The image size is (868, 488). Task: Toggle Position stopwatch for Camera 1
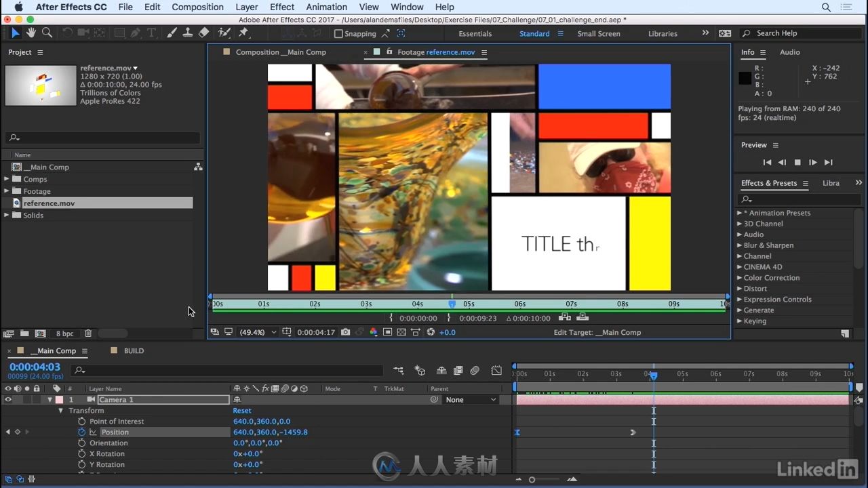click(x=82, y=432)
